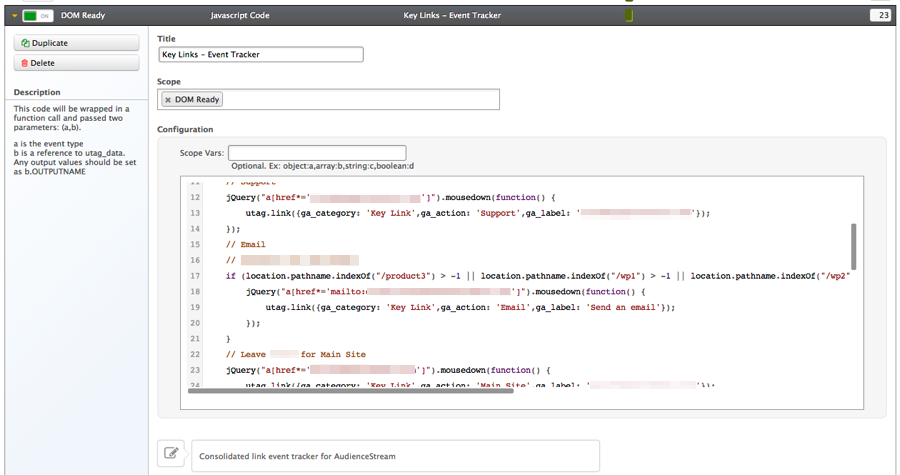
Task: Click the 'Key Links – Event Tracker' header title
Action: [450, 16]
